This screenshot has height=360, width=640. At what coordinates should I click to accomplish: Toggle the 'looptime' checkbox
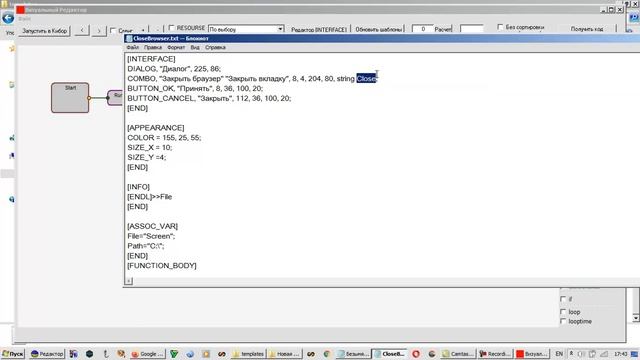point(563,322)
